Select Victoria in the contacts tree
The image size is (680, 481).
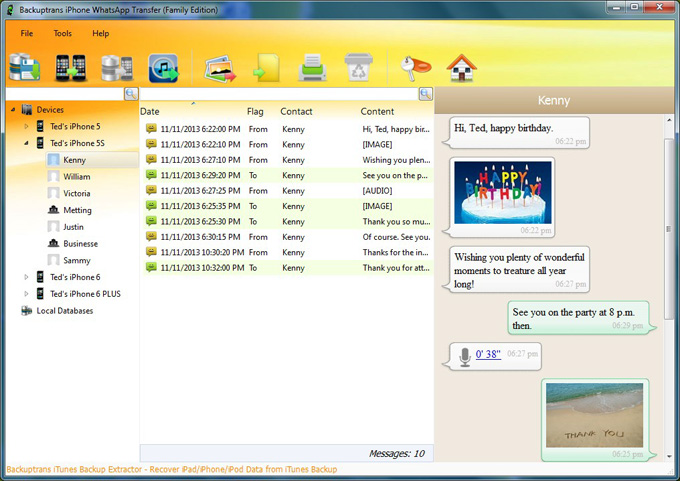(77, 193)
